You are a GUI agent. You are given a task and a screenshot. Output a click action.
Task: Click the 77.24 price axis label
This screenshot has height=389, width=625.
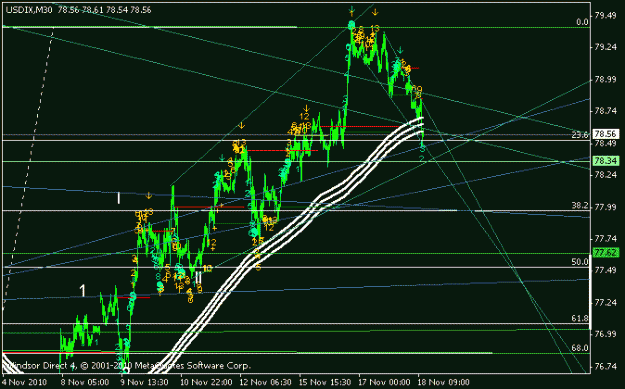pos(605,303)
